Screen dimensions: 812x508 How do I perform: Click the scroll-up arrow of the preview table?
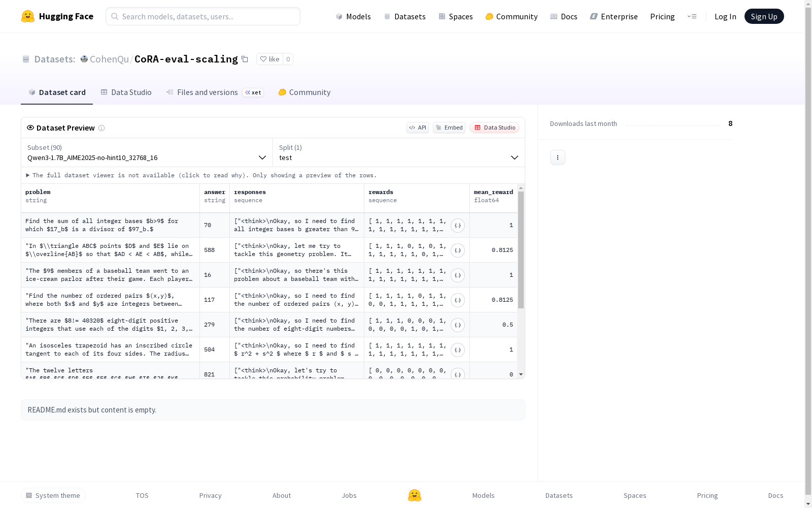coord(521,188)
